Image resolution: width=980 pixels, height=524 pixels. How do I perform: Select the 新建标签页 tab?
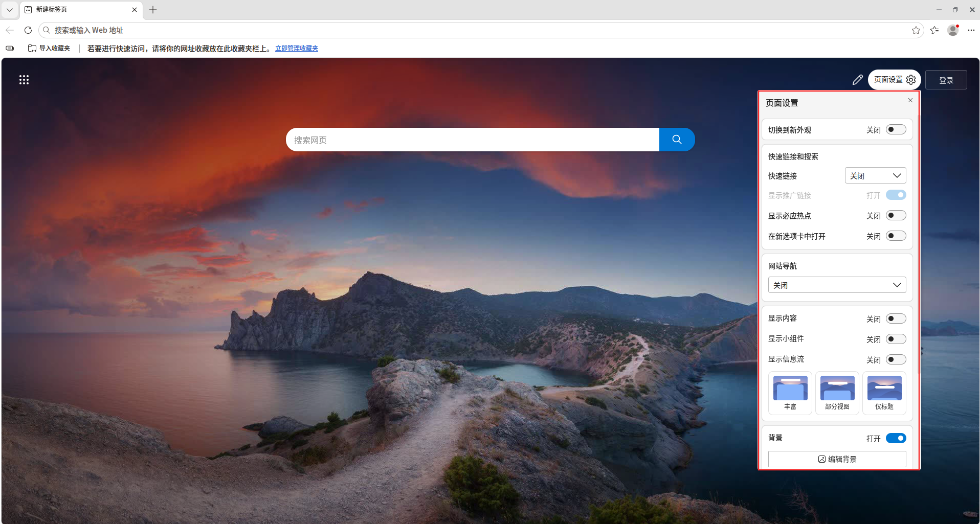tap(82, 10)
